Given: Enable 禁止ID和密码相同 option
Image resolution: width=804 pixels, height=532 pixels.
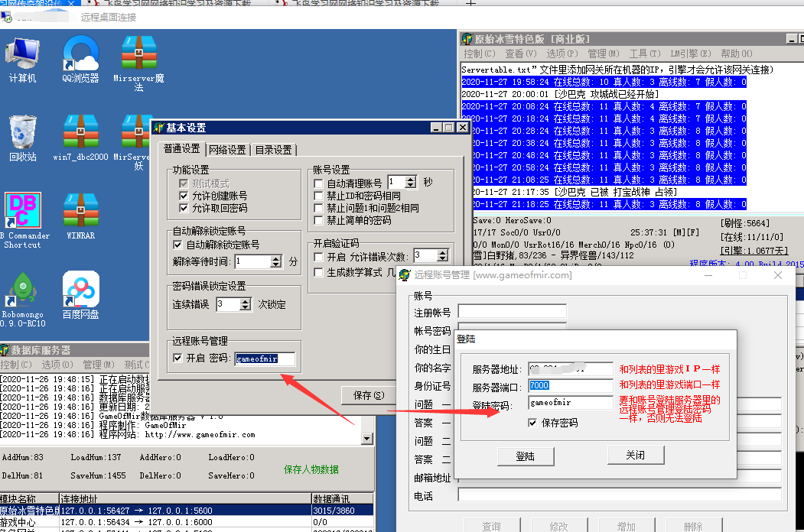Looking at the screenshot, I should (318, 196).
